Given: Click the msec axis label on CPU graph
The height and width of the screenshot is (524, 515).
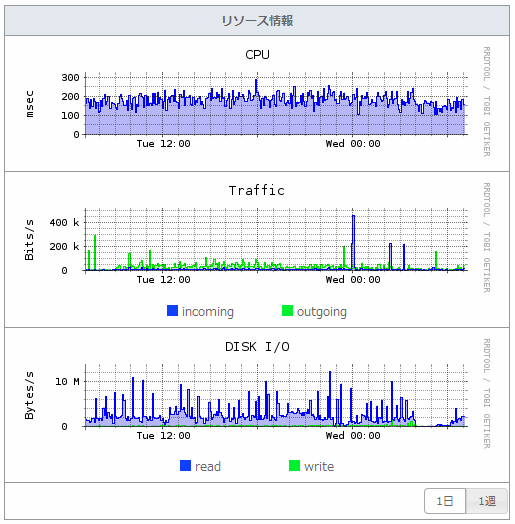Looking at the screenshot, I should pyautogui.click(x=29, y=104).
